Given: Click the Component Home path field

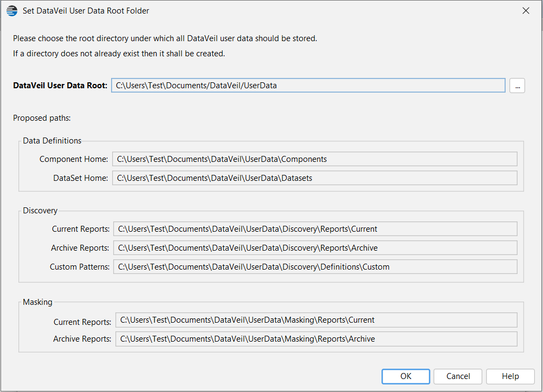Looking at the screenshot, I should click(x=314, y=159).
